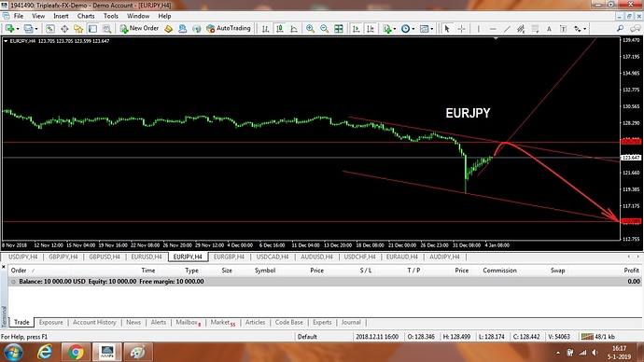Open the Journal terminal tab

tap(351, 323)
